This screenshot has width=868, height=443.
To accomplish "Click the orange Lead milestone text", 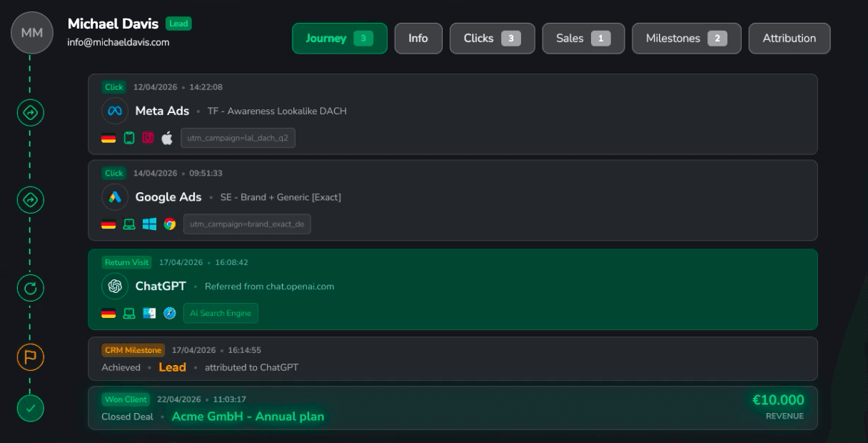I will click(x=172, y=367).
